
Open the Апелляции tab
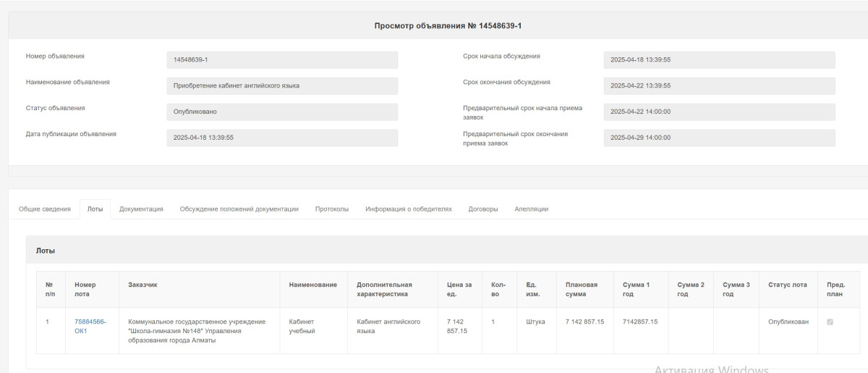tap(531, 209)
